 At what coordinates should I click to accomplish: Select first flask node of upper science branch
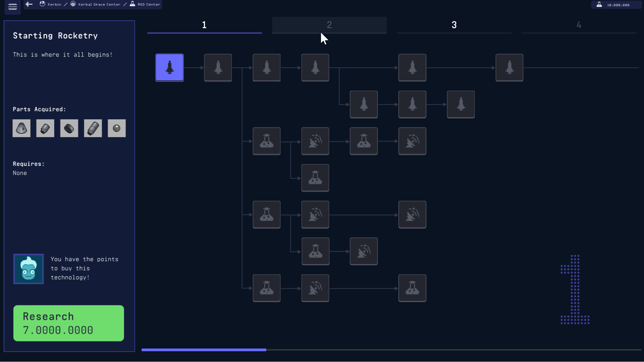click(267, 141)
